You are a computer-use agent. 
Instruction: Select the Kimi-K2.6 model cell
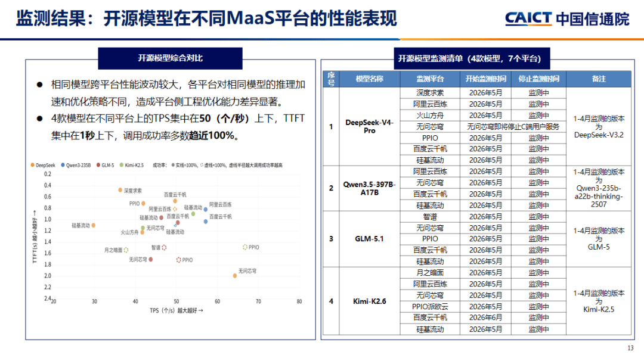coord(370,301)
